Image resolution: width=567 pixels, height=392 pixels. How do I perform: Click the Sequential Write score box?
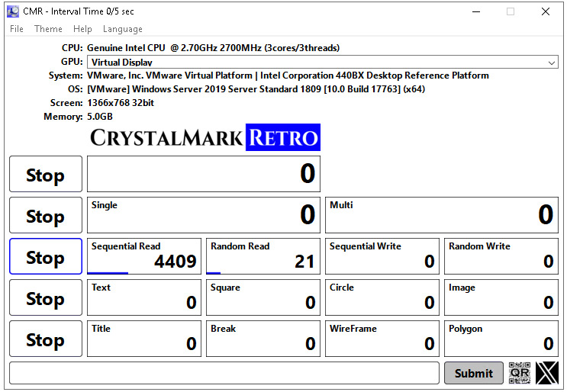coord(382,256)
